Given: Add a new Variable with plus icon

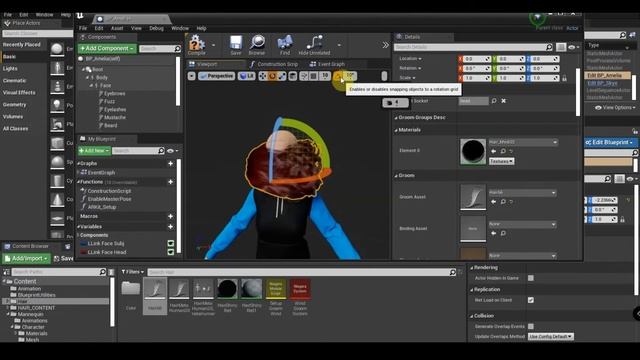Looking at the screenshot, I should click(x=171, y=227).
